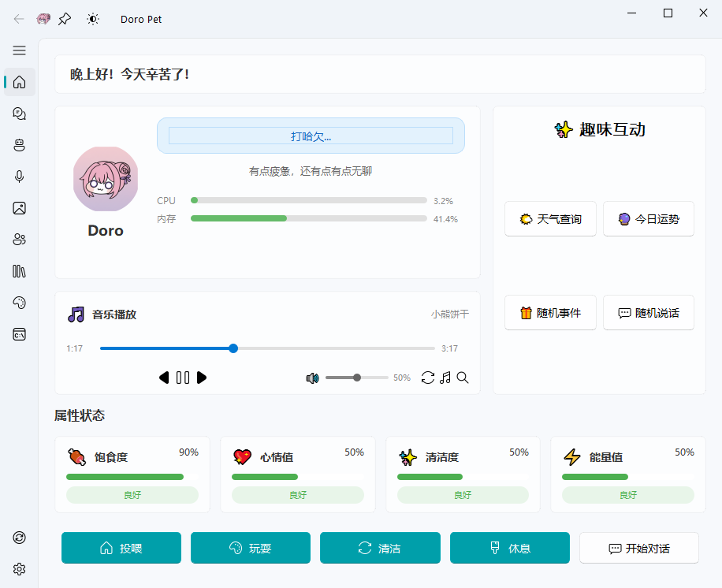Image resolution: width=722 pixels, height=588 pixels.
Task: Click the sync refresh icon in sidebar
Action: (20, 538)
